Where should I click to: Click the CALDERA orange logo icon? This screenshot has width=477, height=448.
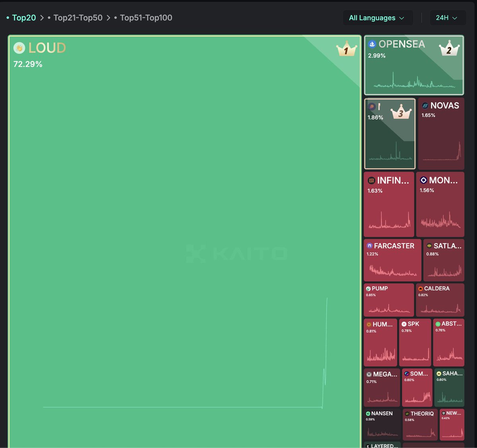click(421, 289)
